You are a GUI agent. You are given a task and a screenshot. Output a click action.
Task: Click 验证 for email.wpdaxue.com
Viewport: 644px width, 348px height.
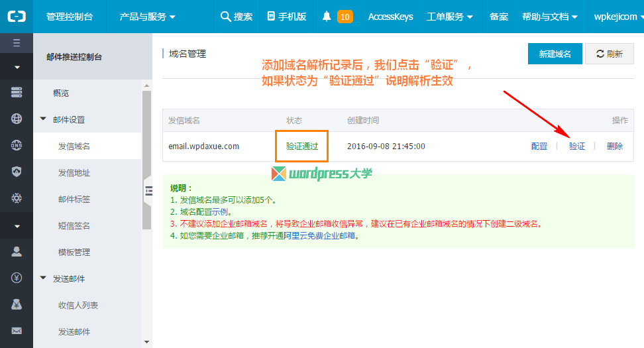click(576, 146)
